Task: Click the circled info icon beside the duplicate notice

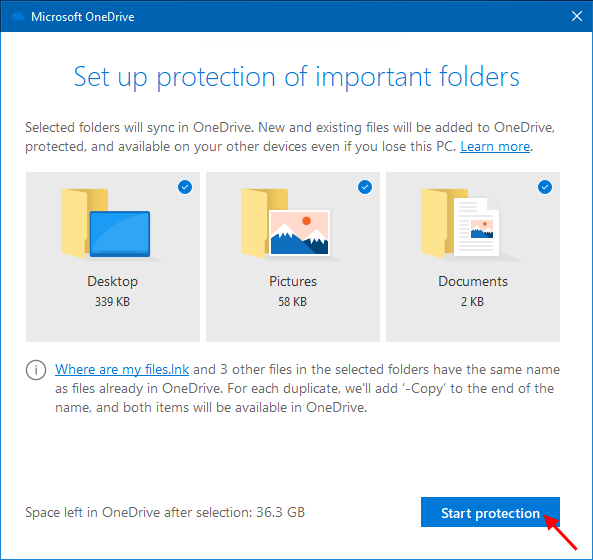Action: coord(36,369)
